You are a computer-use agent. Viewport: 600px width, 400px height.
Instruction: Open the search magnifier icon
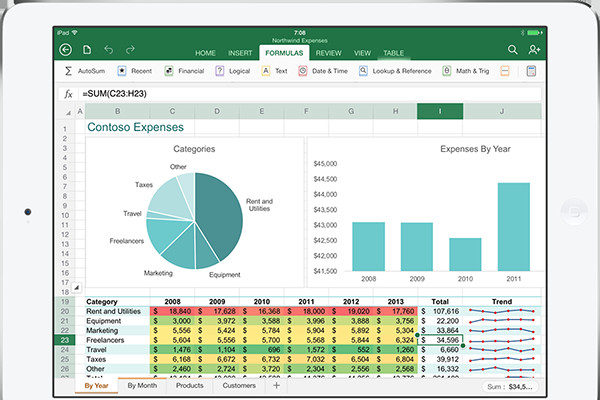[x=513, y=49]
